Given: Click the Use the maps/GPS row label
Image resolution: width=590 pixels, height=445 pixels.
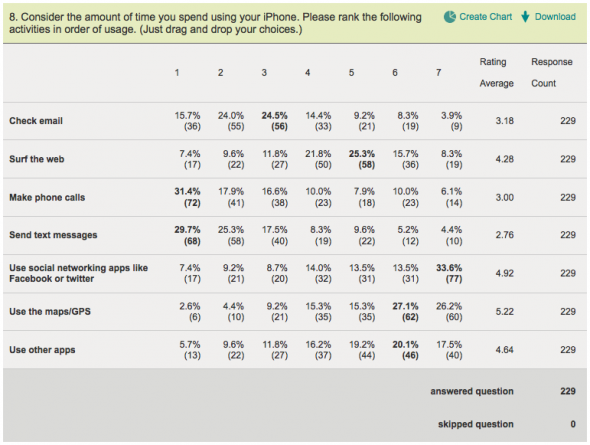Looking at the screenshot, I should click(50, 311).
